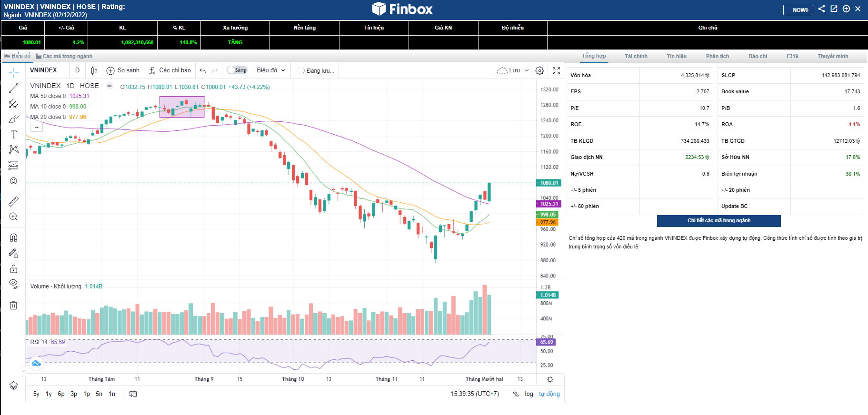868x415 pixels.
Task: Activate the magnet snap mode
Action: point(13,237)
